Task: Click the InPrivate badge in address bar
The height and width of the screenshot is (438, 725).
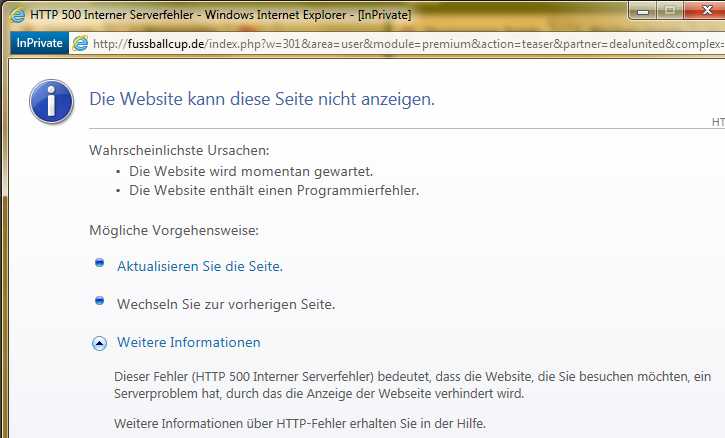Action: tap(39, 44)
